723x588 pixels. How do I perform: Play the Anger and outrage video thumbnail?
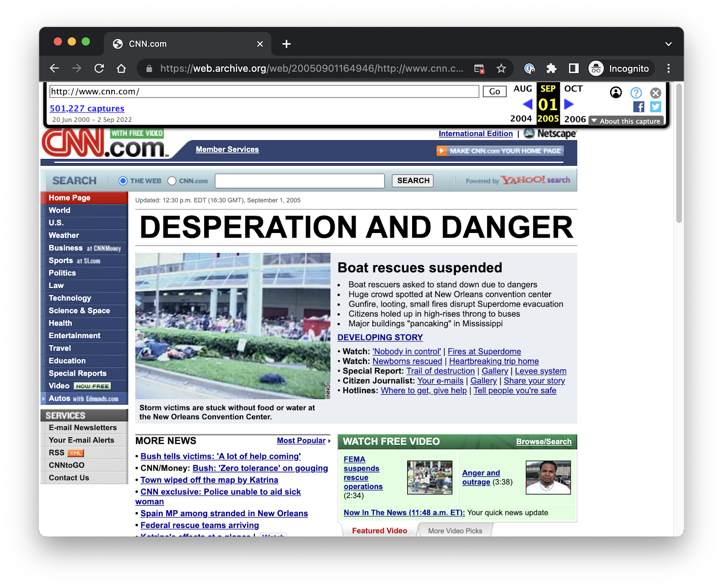[x=548, y=477]
